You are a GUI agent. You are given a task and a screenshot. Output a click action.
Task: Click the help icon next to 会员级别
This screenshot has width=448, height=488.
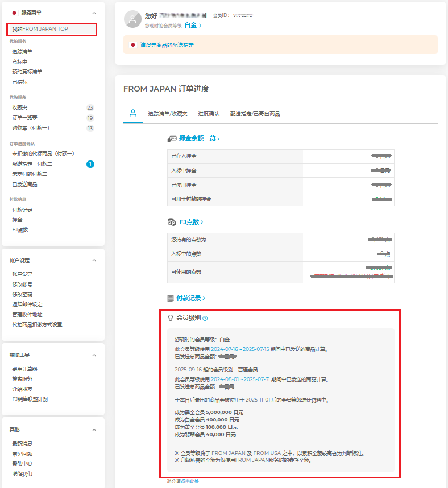(x=205, y=318)
